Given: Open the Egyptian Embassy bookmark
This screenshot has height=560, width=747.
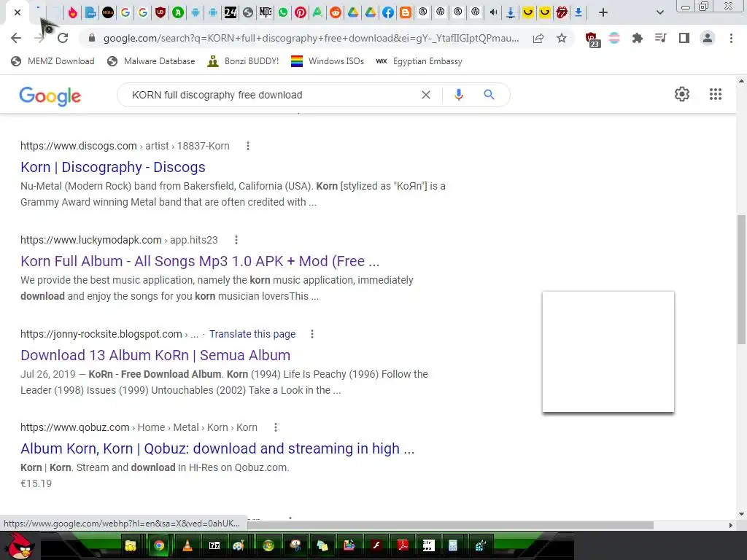Looking at the screenshot, I should point(419,61).
